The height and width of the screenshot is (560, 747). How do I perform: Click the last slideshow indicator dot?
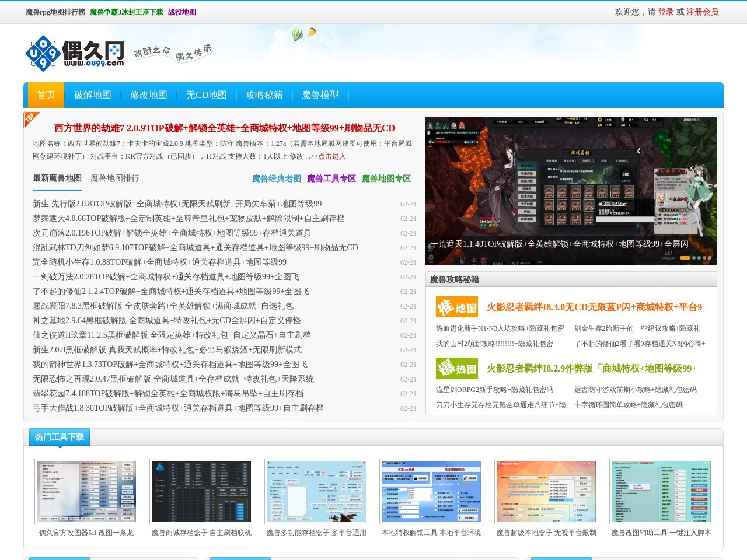coord(710,258)
